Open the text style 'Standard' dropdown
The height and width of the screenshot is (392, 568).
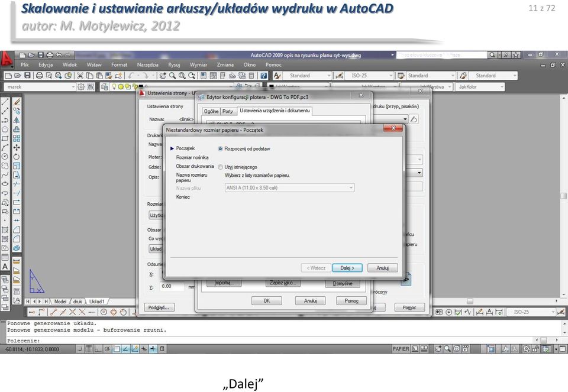307,76
